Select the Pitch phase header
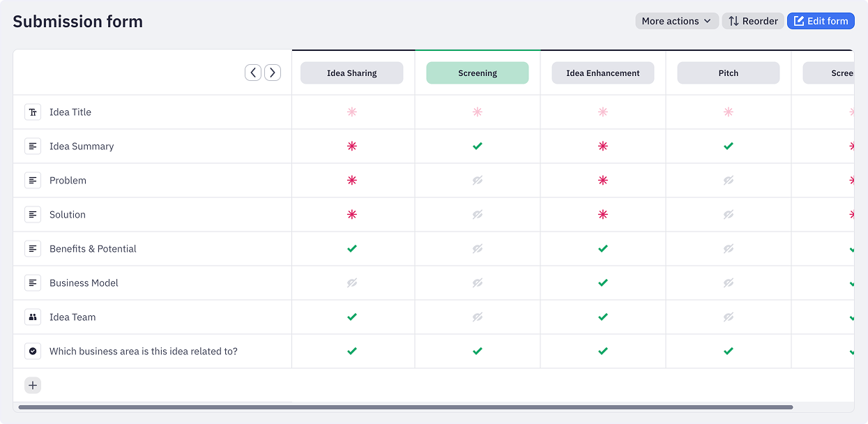Viewport: 868px width, 424px height. [x=729, y=73]
